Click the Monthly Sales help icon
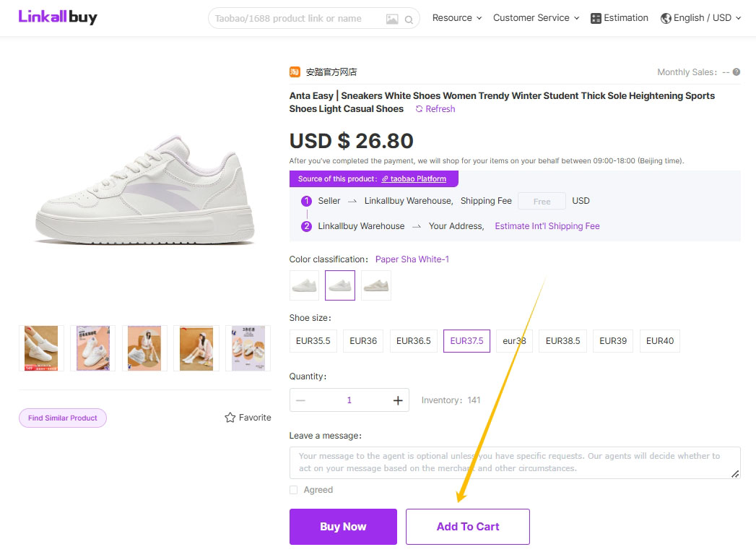 [x=737, y=72]
